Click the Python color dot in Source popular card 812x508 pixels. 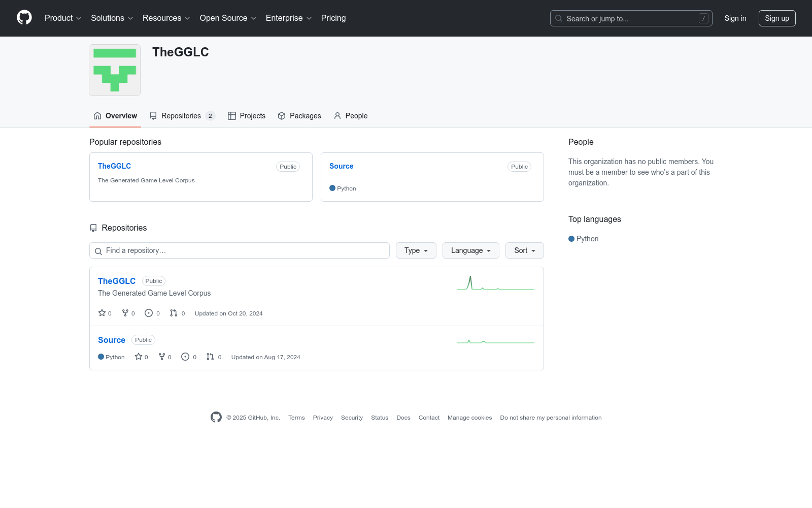point(332,188)
